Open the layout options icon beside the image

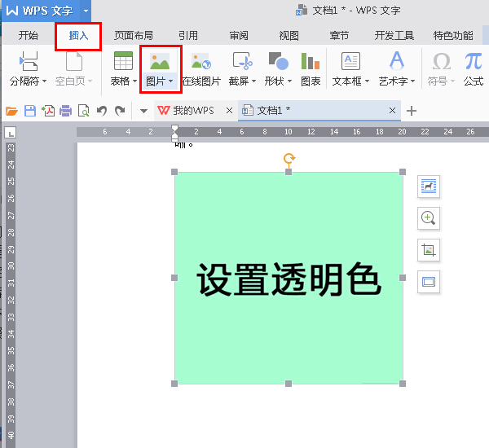429,187
